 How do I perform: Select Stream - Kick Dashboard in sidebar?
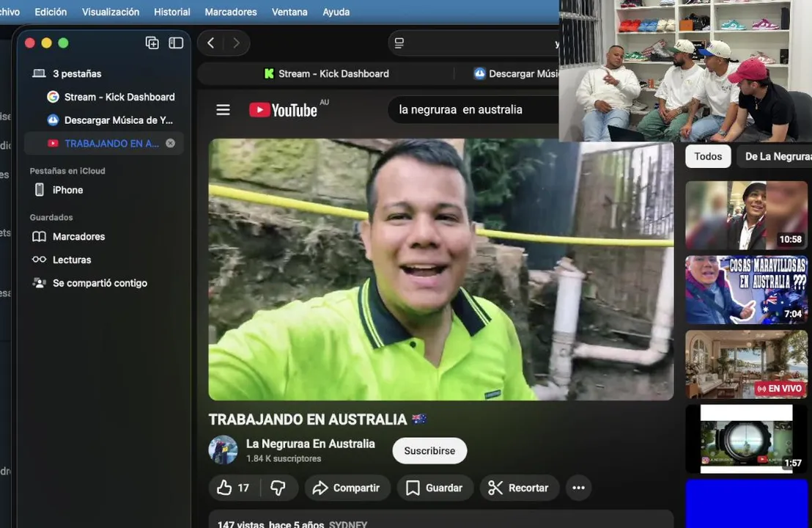tap(105, 97)
